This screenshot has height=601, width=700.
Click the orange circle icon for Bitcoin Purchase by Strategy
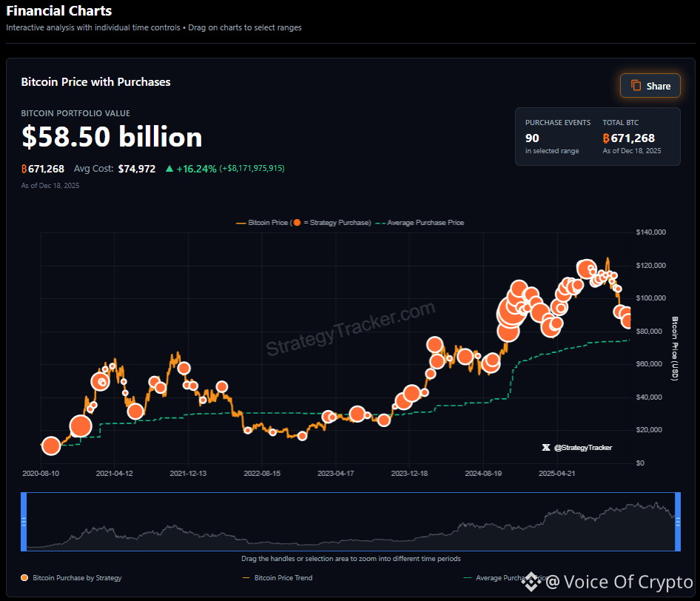(x=25, y=577)
